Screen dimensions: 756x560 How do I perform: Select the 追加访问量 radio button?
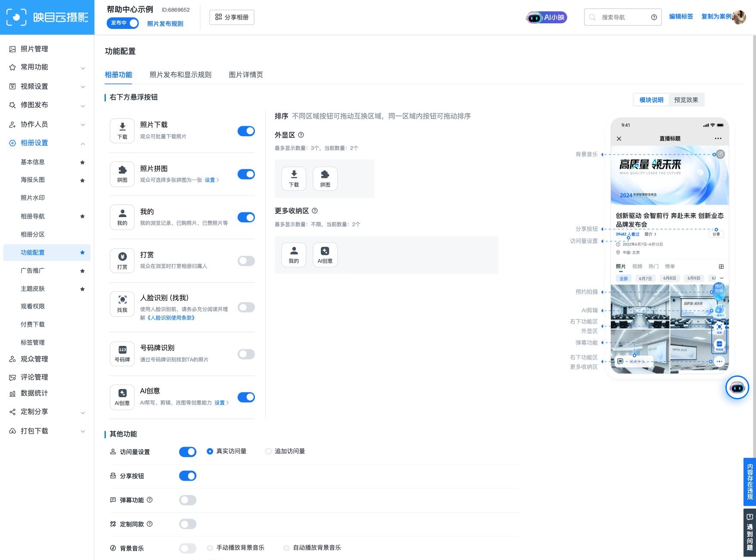click(x=268, y=451)
